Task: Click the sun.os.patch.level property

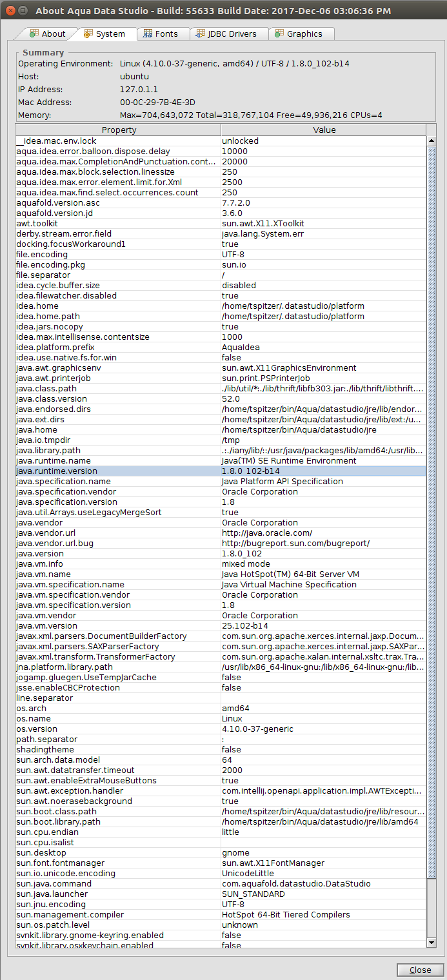Action: 221,925
